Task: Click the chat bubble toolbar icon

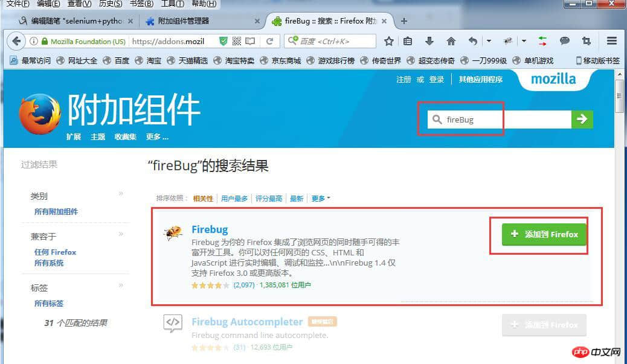Action: (564, 41)
